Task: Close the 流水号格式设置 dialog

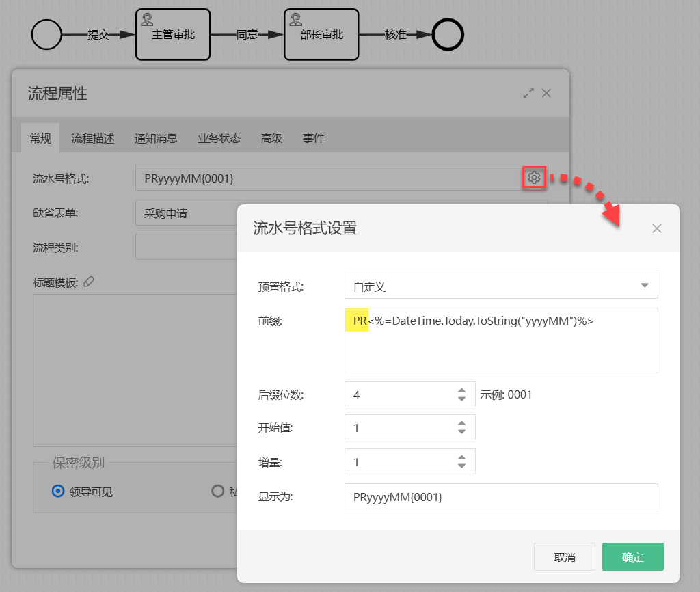Action: (x=657, y=228)
